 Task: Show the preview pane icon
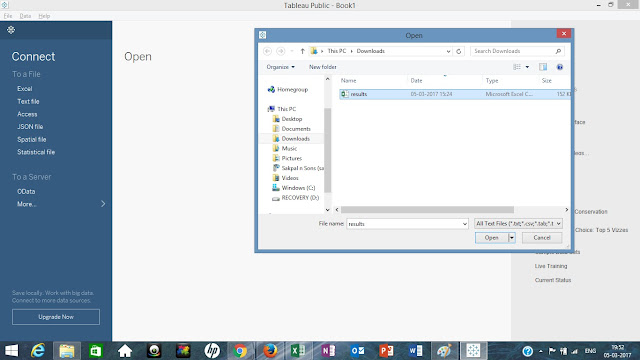pyautogui.click(x=543, y=67)
